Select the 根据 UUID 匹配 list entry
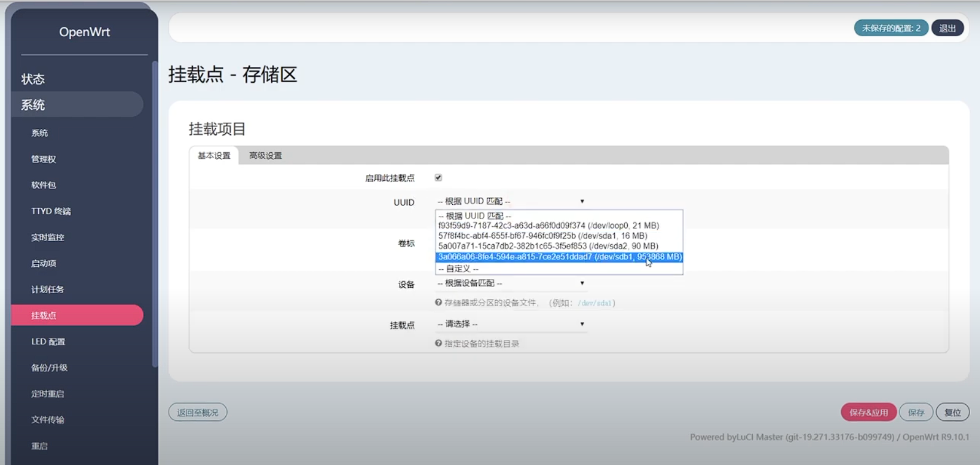The image size is (980, 465). point(559,216)
